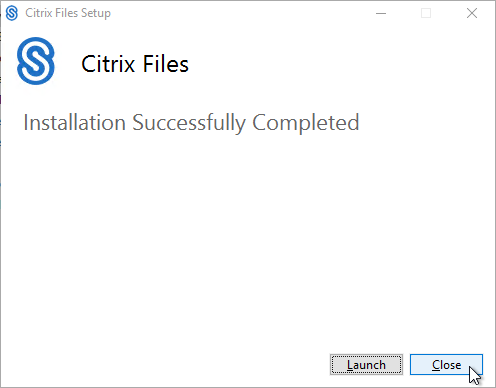Click the blank white area below message
496x388 pixels.
[x=248, y=240]
